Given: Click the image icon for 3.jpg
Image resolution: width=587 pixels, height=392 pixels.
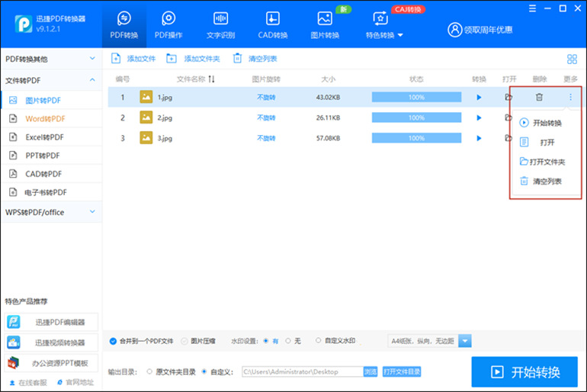Looking at the screenshot, I should coord(146,138).
